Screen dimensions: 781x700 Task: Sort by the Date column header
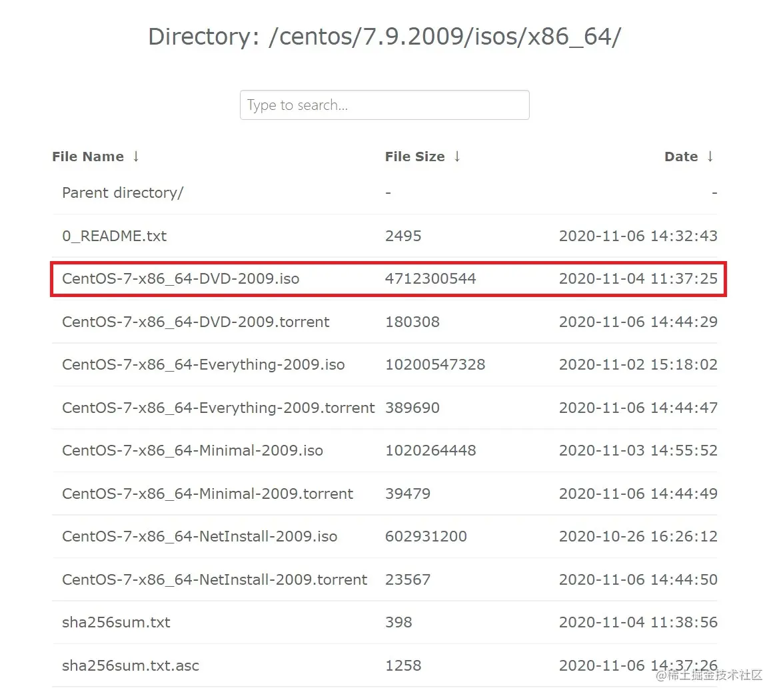coord(681,157)
